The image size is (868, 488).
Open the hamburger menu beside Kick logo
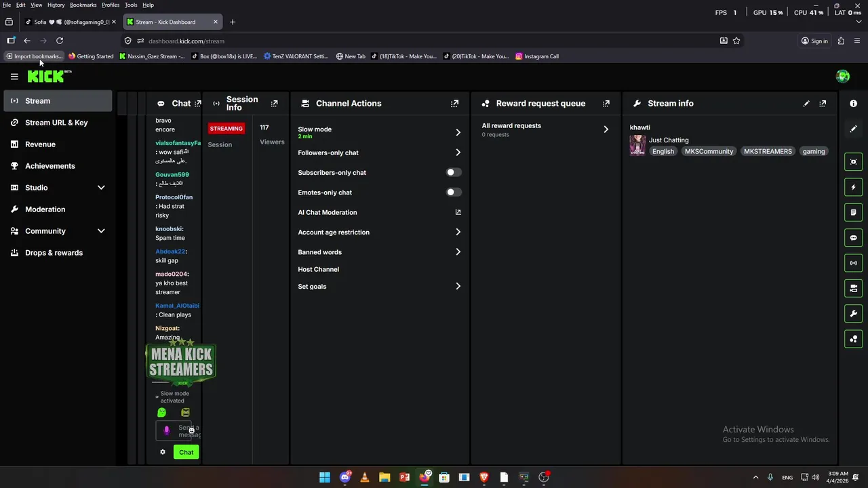click(14, 77)
